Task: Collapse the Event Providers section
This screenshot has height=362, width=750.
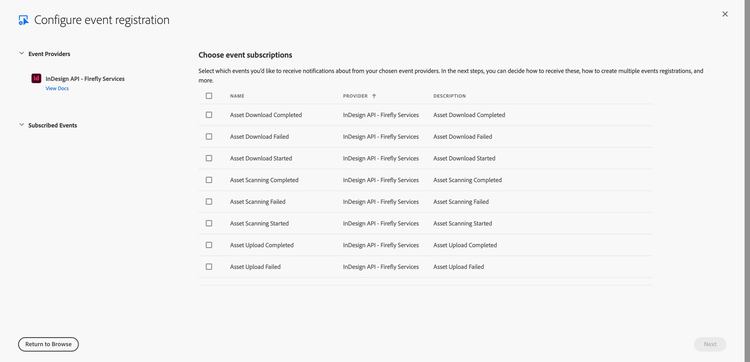Action: tap(22, 54)
